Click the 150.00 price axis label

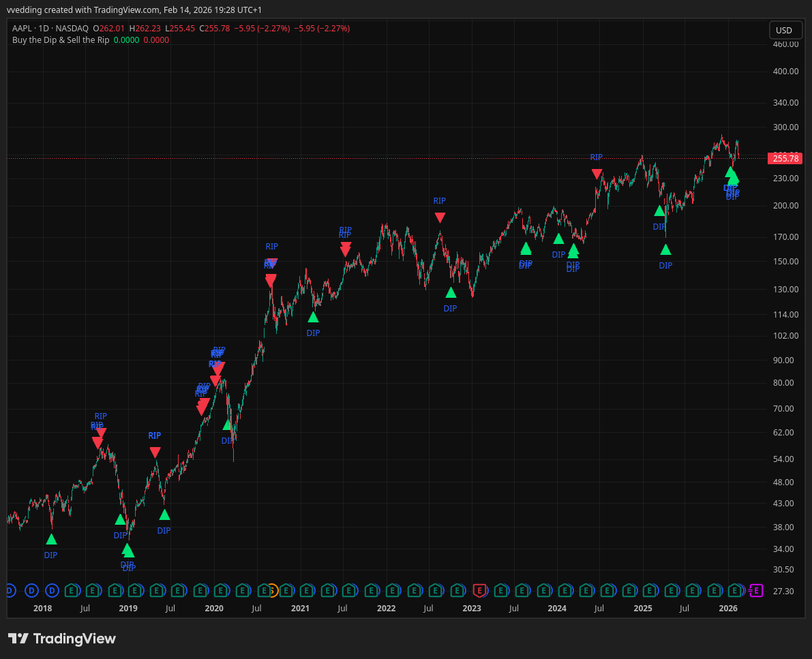(x=785, y=261)
